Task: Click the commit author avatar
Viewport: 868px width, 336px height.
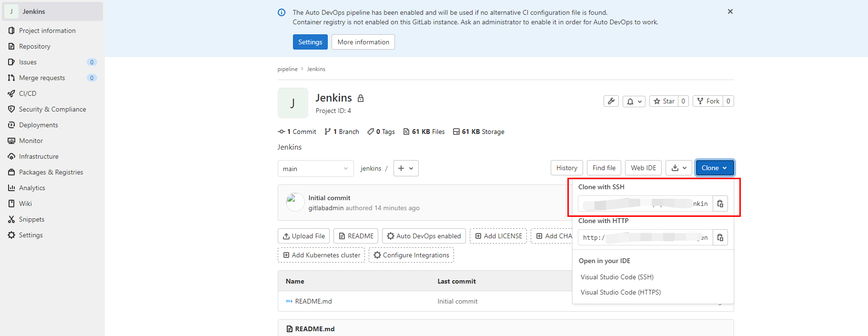Action: (295, 202)
